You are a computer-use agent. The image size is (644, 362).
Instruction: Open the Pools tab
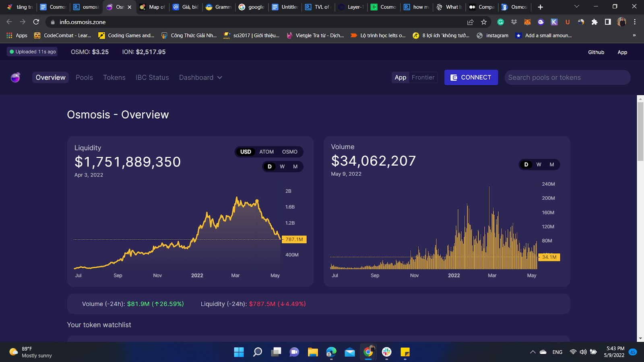84,77
